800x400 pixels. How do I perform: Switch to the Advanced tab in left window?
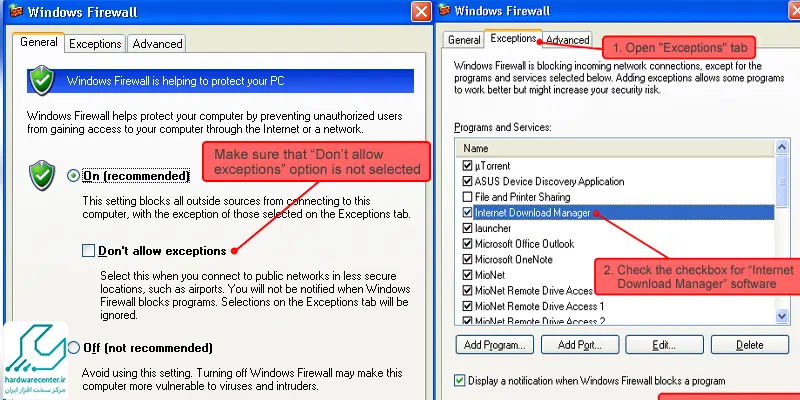(x=157, y=44)
